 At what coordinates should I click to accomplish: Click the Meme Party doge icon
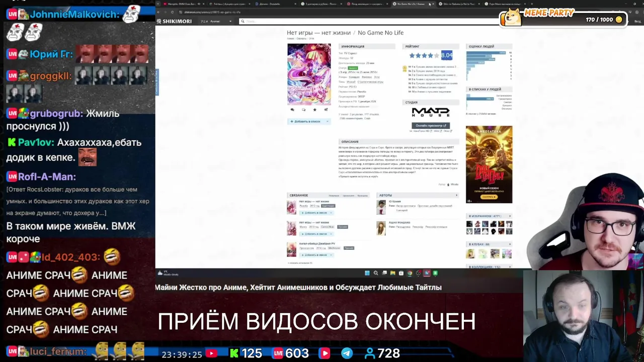click(x=511, y=18)
